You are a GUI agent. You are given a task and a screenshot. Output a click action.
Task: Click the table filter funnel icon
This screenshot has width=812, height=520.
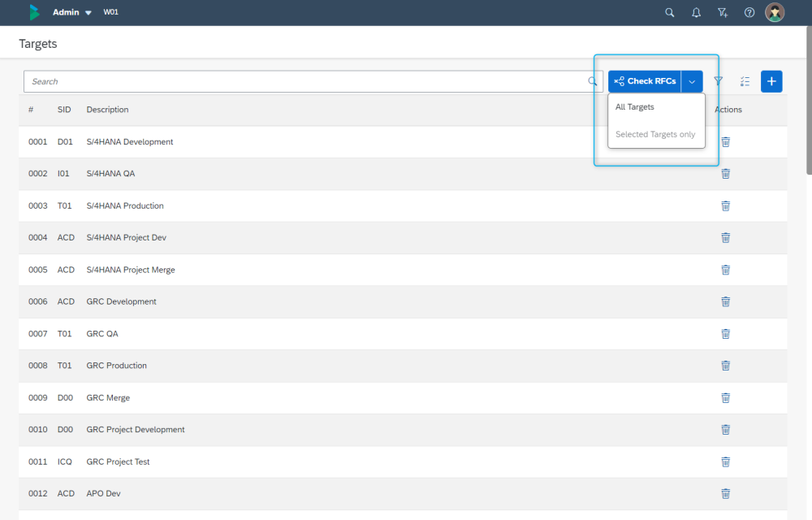tap(719, 81)
